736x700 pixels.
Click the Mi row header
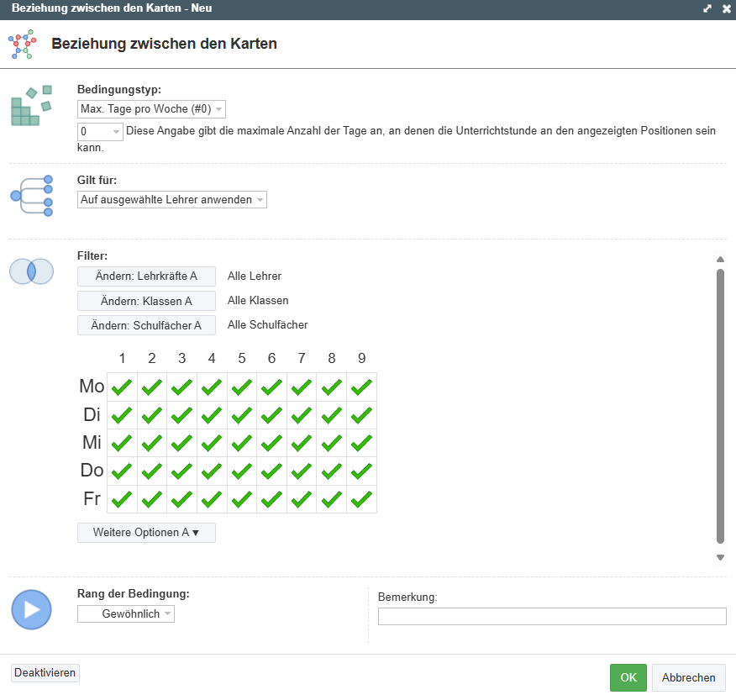pyautogui.click(x=92, y=442)
